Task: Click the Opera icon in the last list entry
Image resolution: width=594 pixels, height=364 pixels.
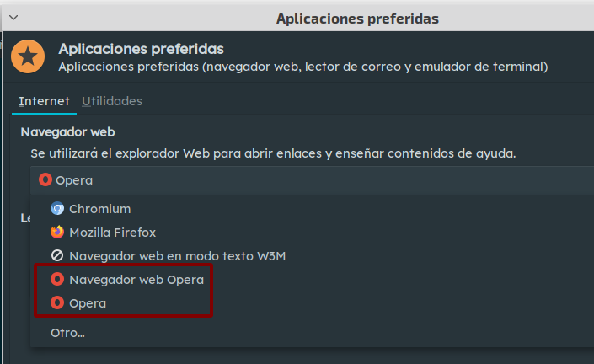Action: pos(57,303)
